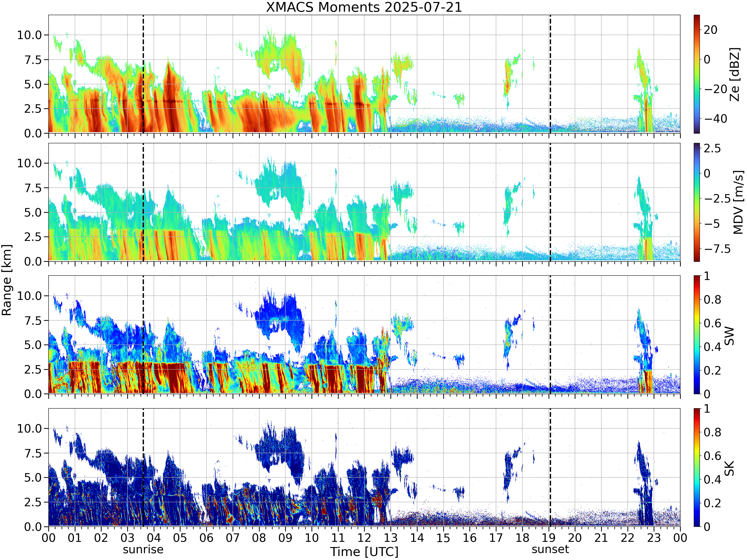This screenshot has width=747, height=560.
Task: Click the SK colorbar
Action: tap(697, 467)
